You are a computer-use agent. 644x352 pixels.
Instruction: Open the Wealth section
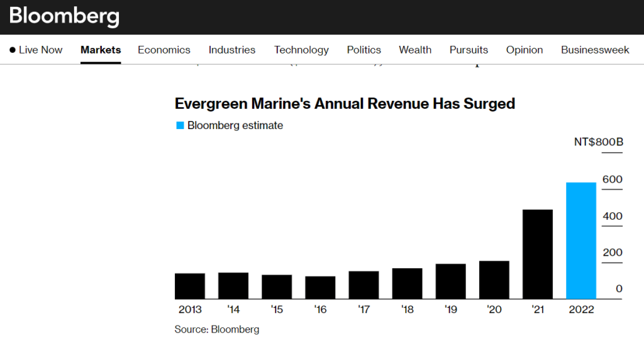click(x=415, y=50)
